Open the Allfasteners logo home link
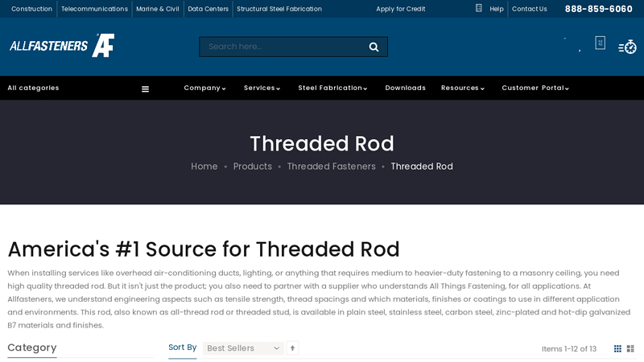The image size is (644, 362). (x=62, y=46)
